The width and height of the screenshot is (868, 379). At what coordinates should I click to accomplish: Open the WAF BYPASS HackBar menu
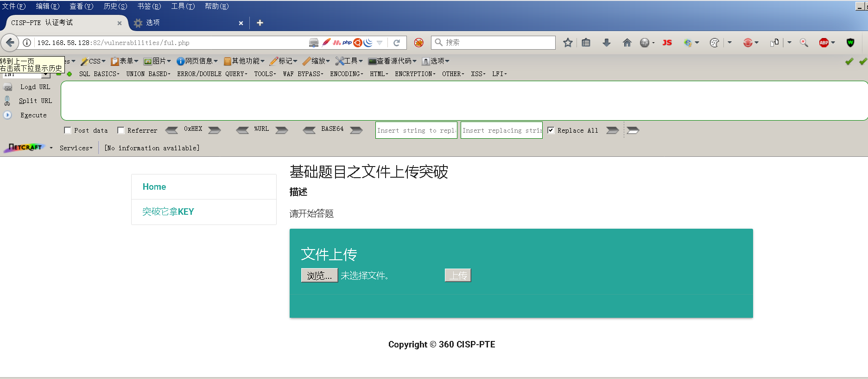tap(303, 74)
